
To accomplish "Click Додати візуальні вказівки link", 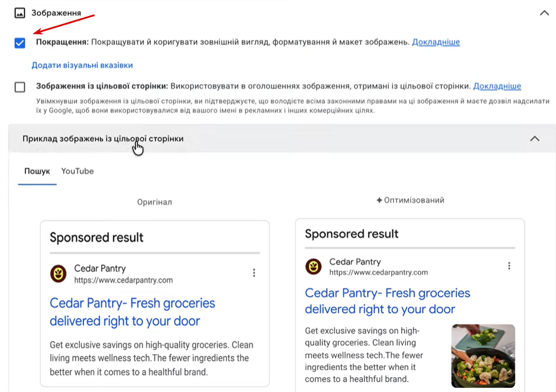I will coord(82,65).
